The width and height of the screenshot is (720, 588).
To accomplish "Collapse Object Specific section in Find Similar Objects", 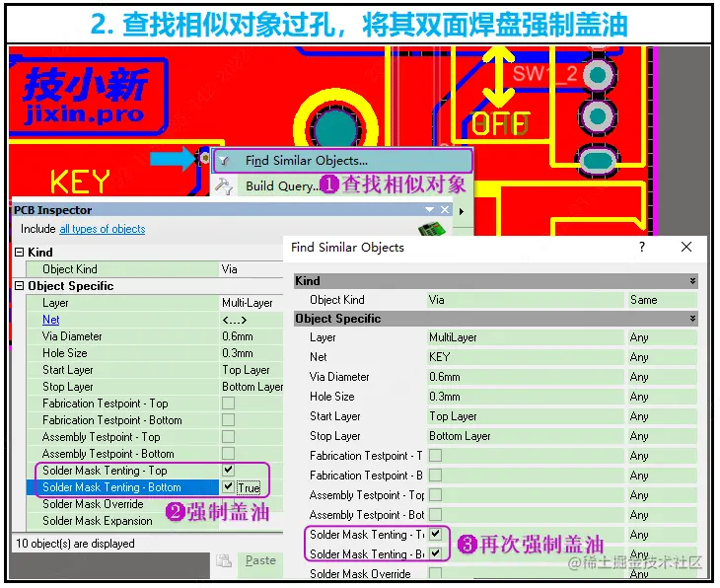I will coord(692,319).
